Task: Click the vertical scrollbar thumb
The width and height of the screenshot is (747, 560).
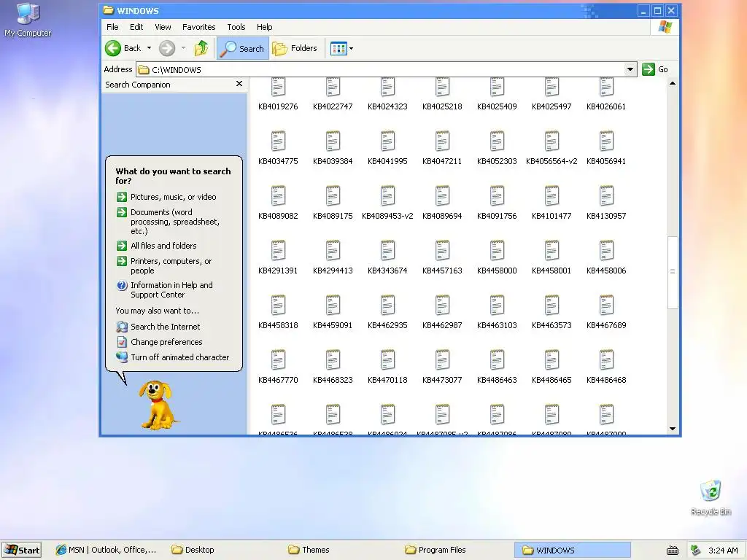Action: coord(672,273)
